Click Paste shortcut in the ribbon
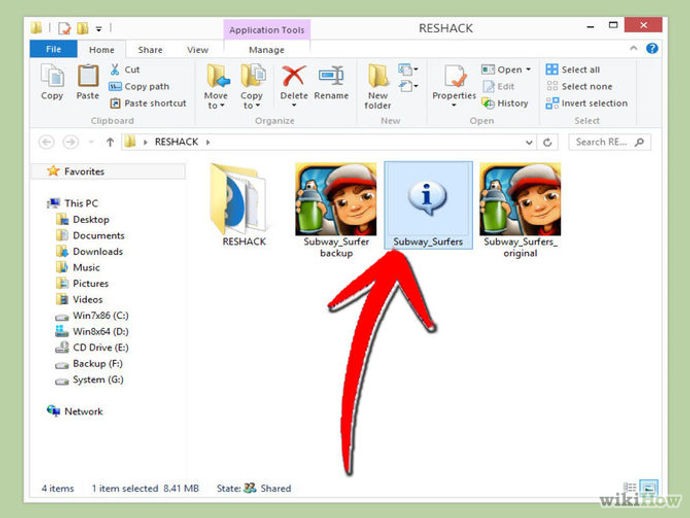The width and height of the screenshot is (690, 518). click(148, 103)
